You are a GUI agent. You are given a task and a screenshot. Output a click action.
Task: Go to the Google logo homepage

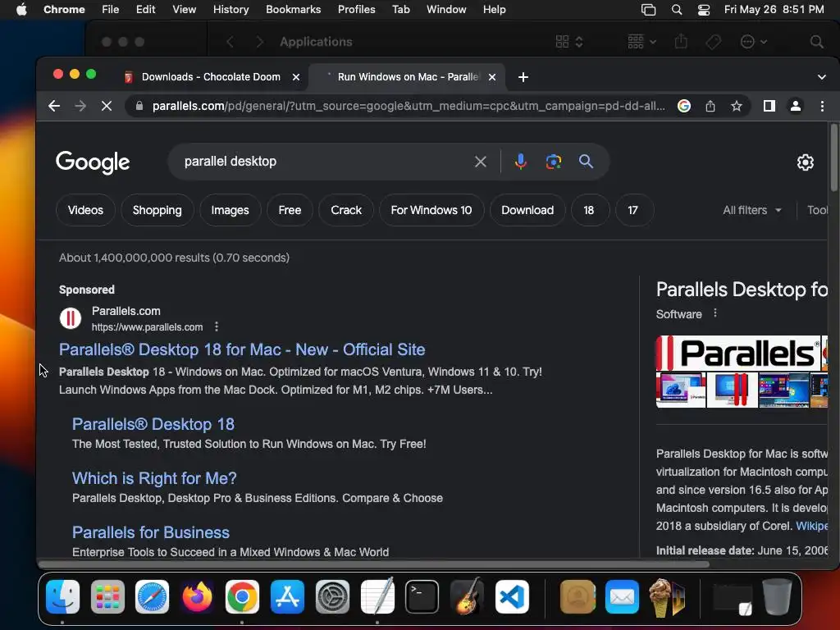tap(93, 162)
